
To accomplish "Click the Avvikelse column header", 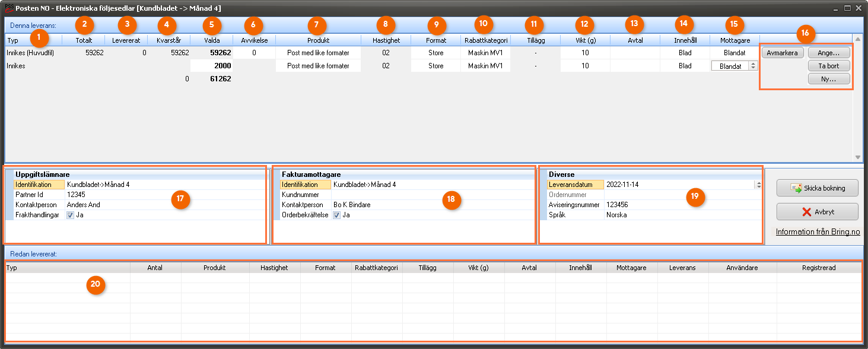I will [254, 40].
